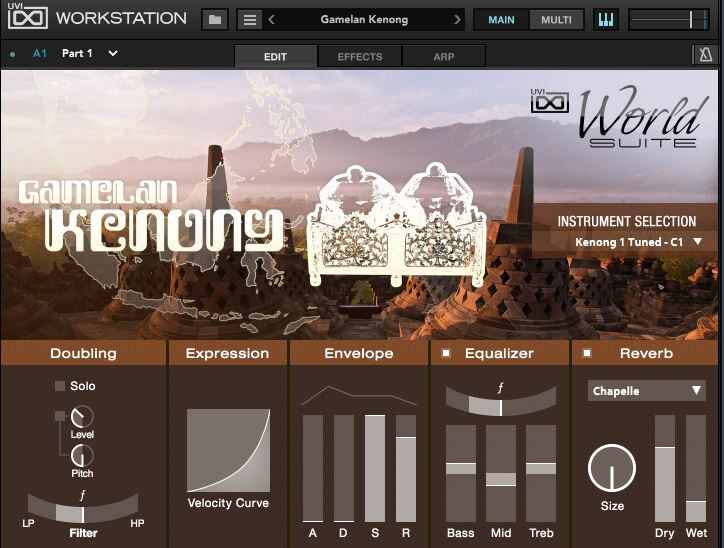Open the Kenong 1 Tuned - C1 dropdown
The image size is (724, 548).
tap(638, 242)
